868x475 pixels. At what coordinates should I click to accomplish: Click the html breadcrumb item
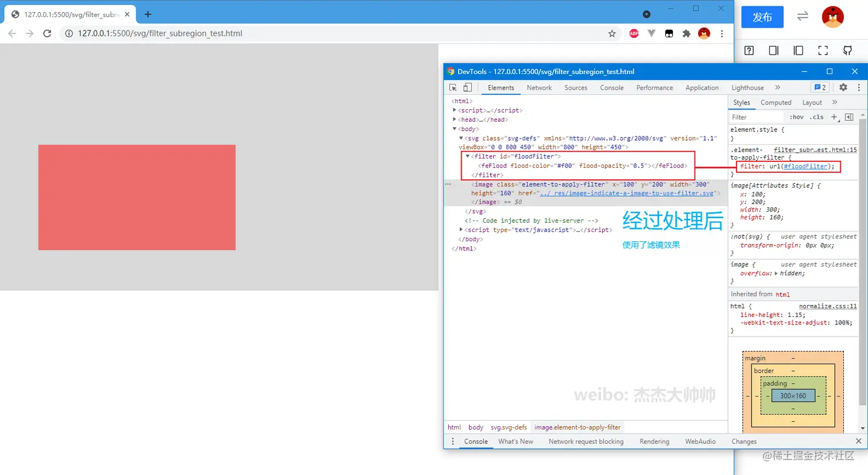454,427
